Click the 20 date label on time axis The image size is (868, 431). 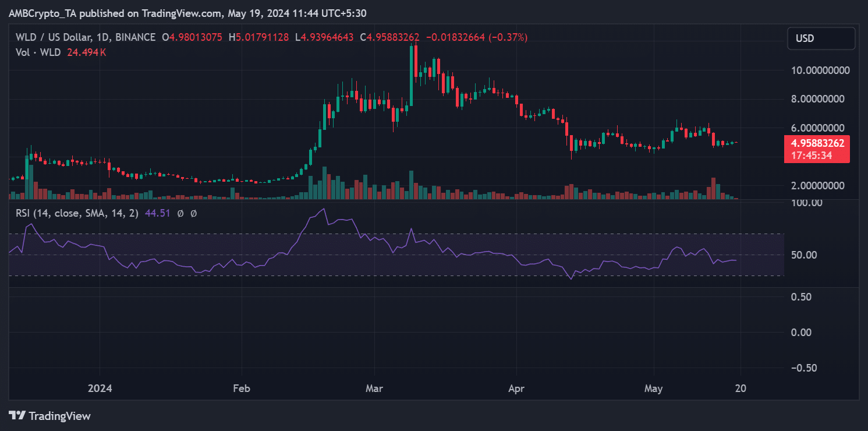click(x=741, y=388)
